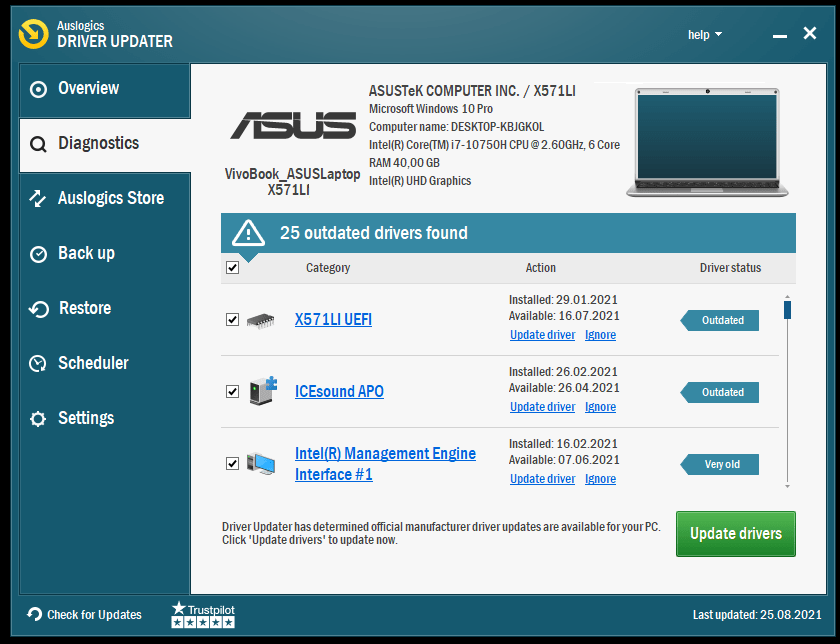This screenshot has height=644, width=840.
Task: Click the Check for Updates refresh icon
Action: coord(35,614)
